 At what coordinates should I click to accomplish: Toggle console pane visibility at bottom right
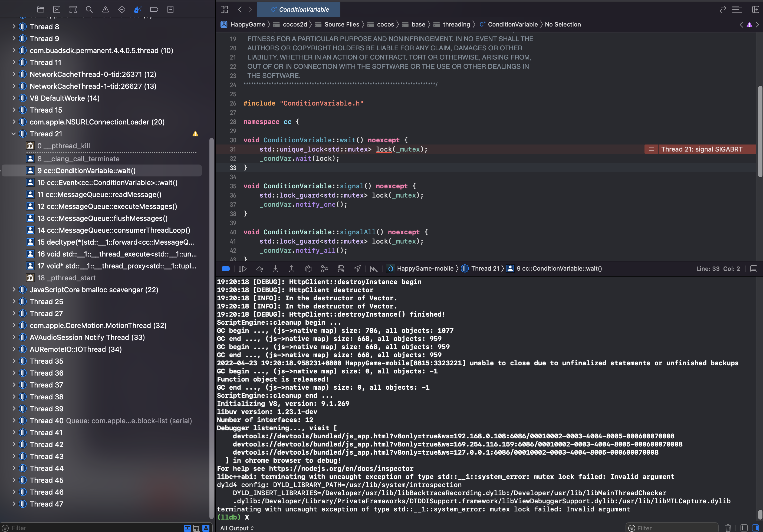[x=755, y=528]
